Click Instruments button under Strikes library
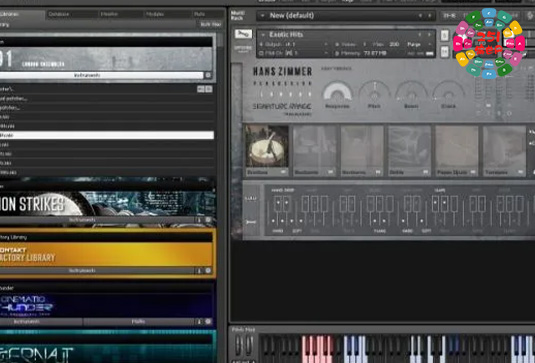 [97, 220]
